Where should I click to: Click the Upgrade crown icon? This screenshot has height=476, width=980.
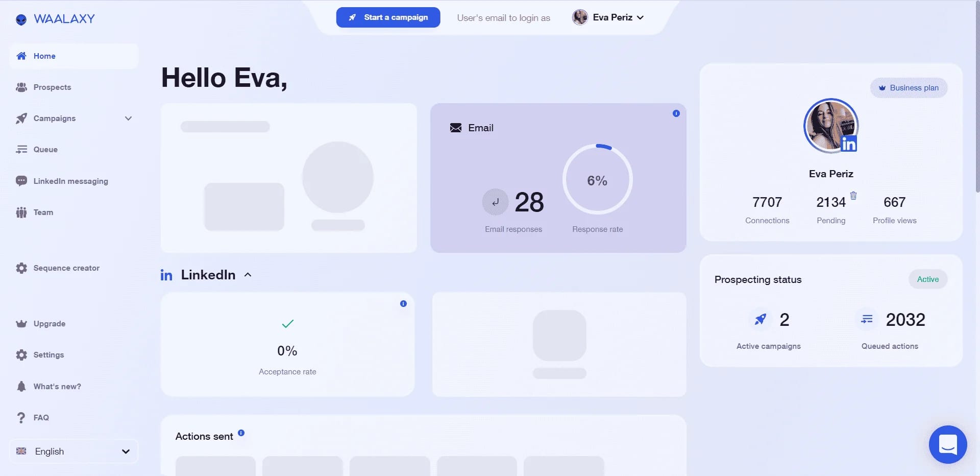pos(21,324)
